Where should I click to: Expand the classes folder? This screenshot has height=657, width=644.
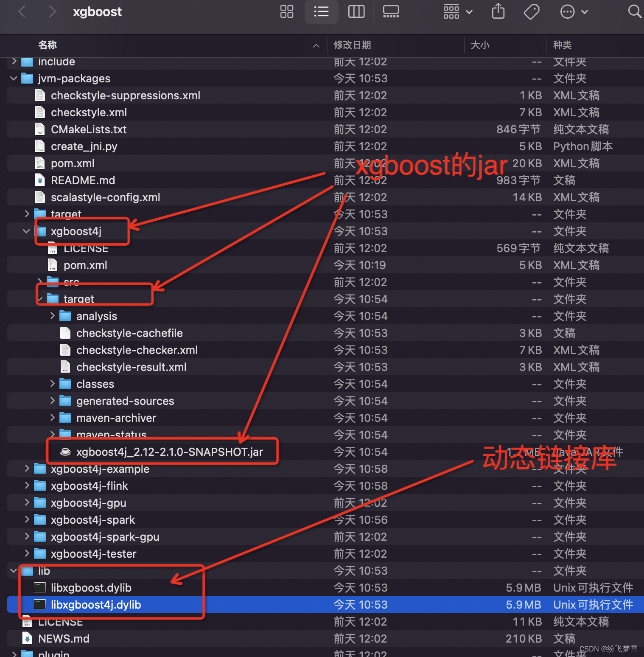[x=52, y=383]
